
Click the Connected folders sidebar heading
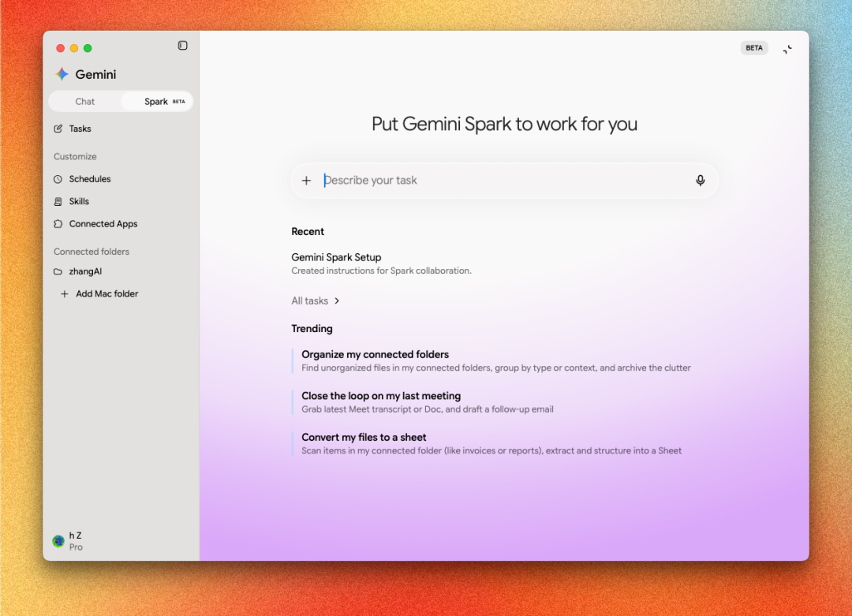click(92, 252)
